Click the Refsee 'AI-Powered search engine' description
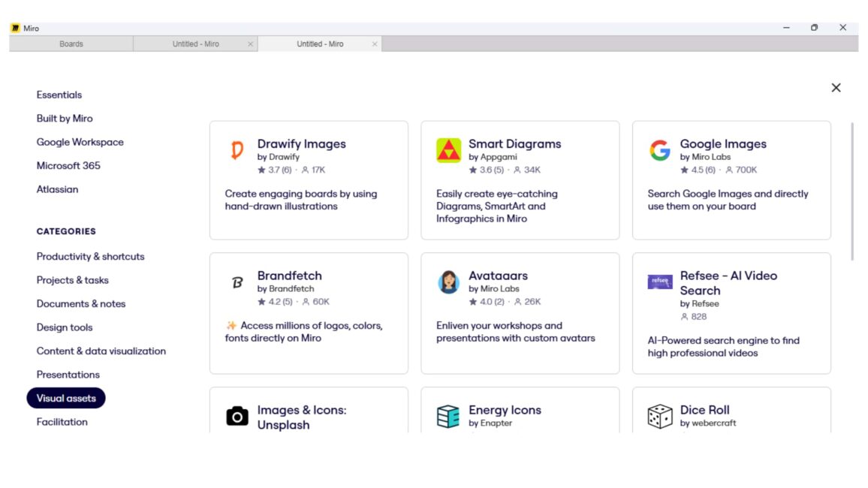868x488 pixels. pyautogui.click(x=724, y=347)
